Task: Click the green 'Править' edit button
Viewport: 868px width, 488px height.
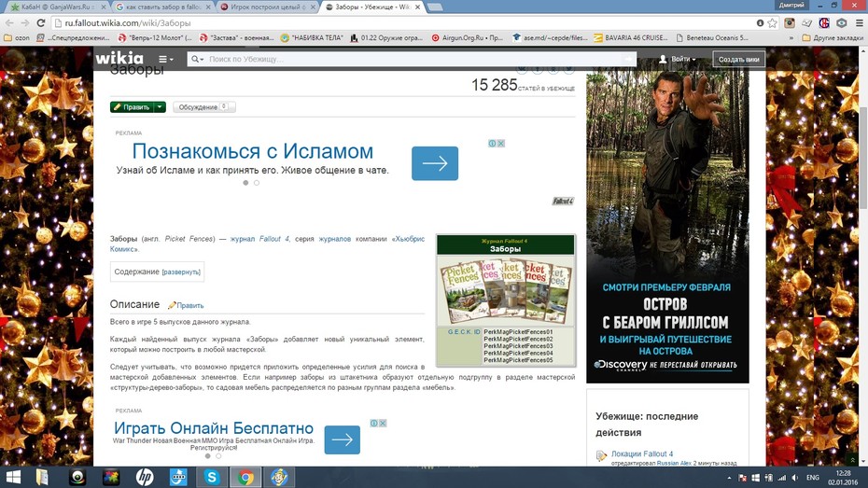Action: click(x=132, y=106)
